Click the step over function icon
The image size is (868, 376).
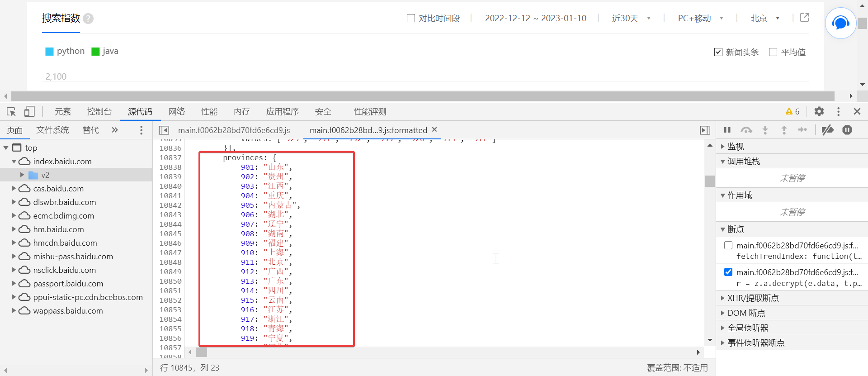(746, 130)
